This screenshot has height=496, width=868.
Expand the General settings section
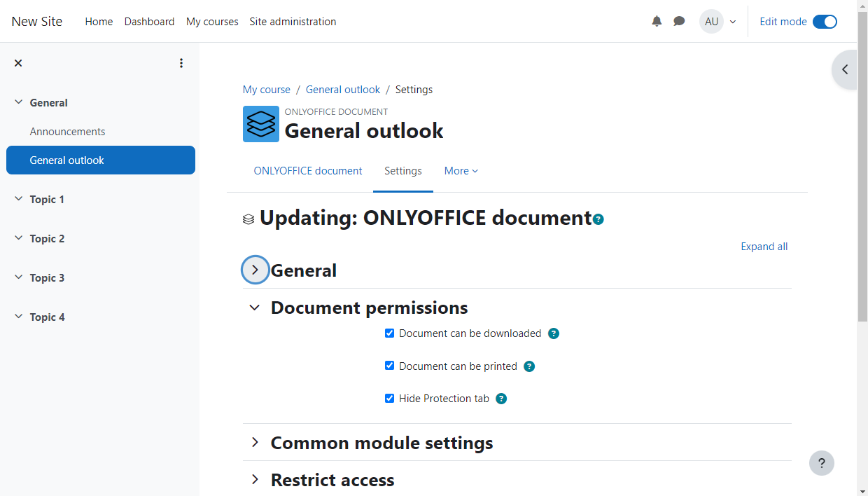click(255, 270)
